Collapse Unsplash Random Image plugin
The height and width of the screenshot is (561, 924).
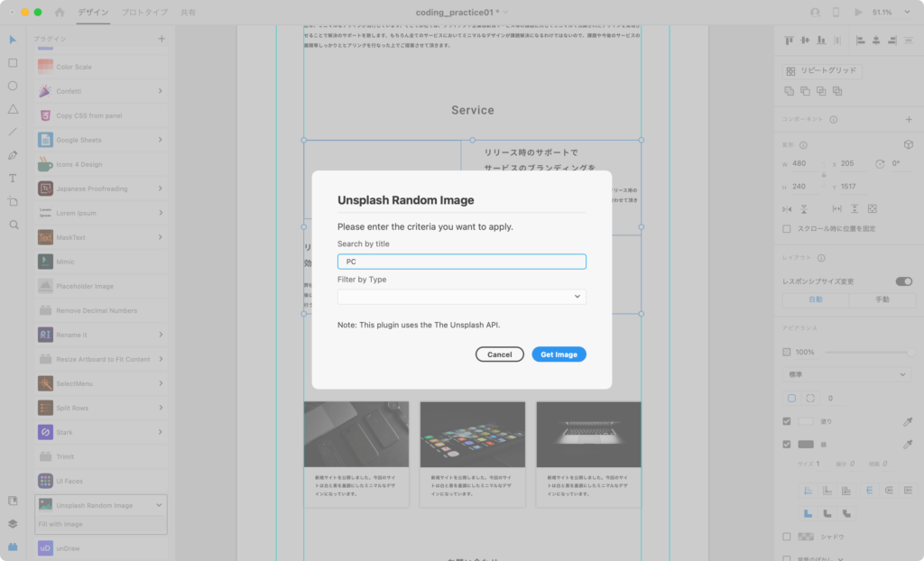159,505
